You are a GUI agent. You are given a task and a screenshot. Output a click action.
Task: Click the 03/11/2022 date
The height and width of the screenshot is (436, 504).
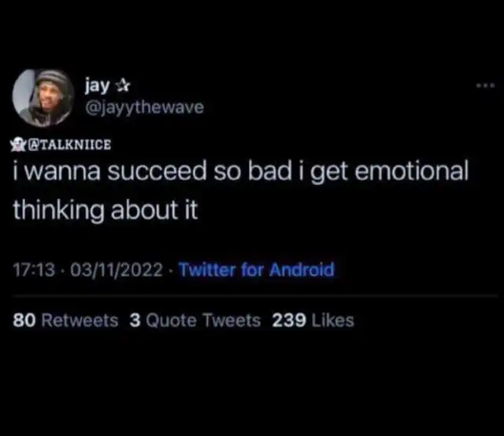(x=117, y=270)
